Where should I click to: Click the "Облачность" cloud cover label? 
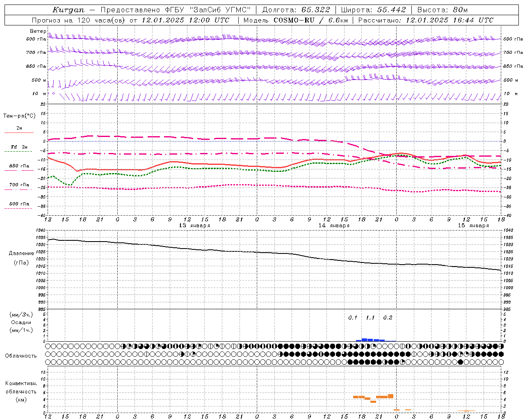(x=21, y=356)
